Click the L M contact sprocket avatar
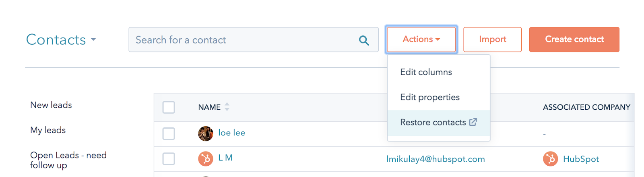644x177 pixels. pyautogui.click(x=206, y=158)
